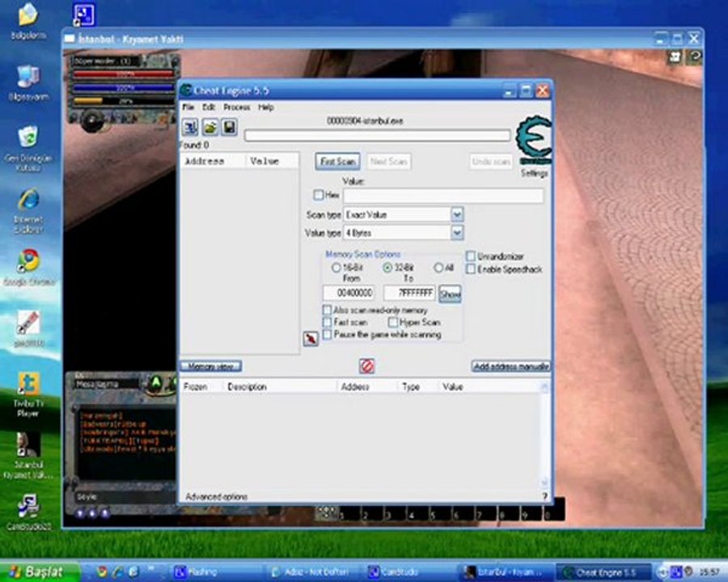Image resolution: width=728 pixels, height=582 pixels.
Task: Open desktop shortcut icon beside Belgelerim
Action: point(84,15)
